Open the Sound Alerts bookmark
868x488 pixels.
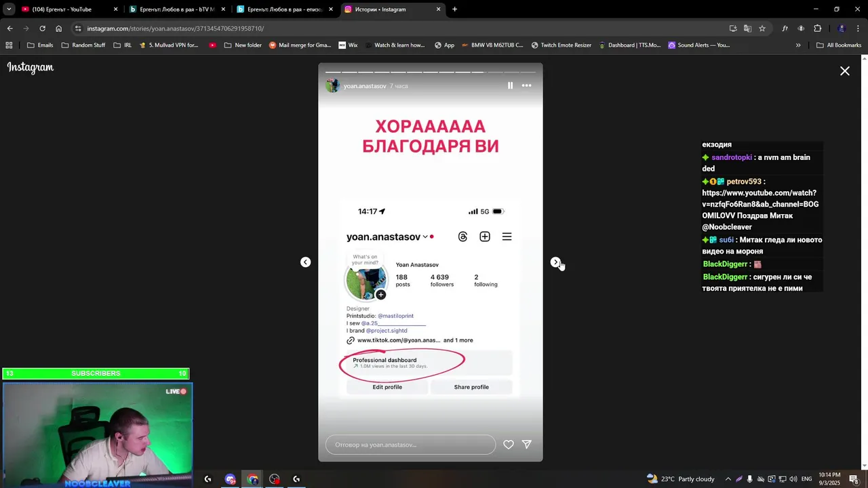[699, 45]
